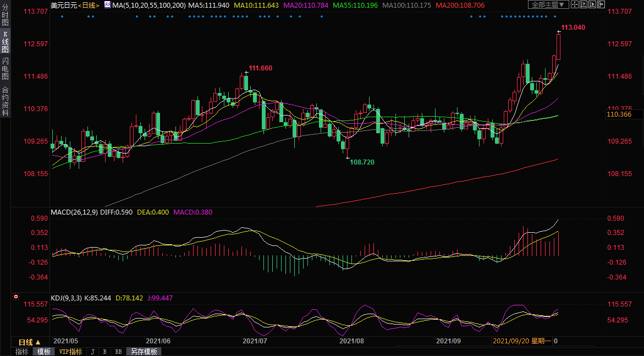Click the 113.040 high price marker
The height and width of the screenshot is (356, 644).
coord(573,28)
